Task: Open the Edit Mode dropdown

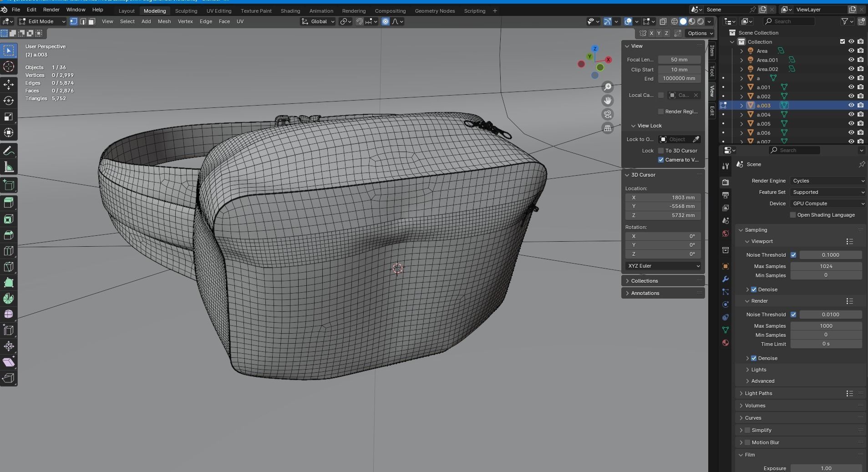Action: click(42, 21)
